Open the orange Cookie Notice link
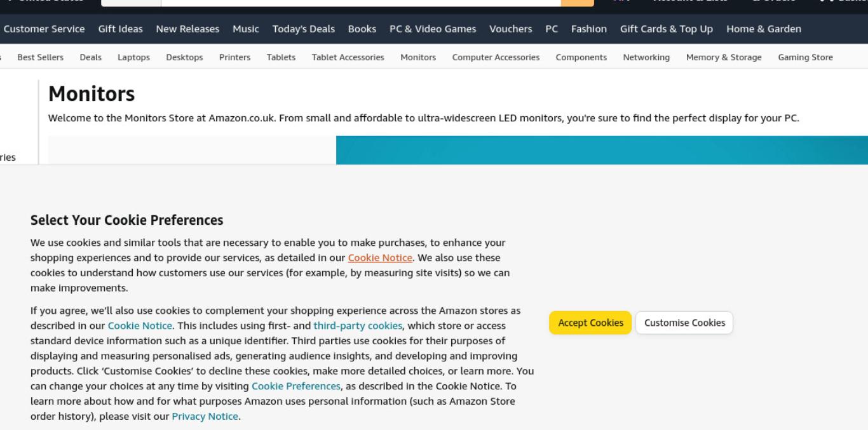 pyautogui.click(x=380, y=258)
